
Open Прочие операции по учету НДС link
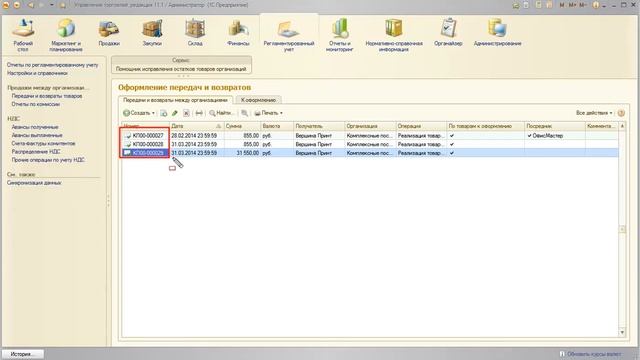coord(48,160)
